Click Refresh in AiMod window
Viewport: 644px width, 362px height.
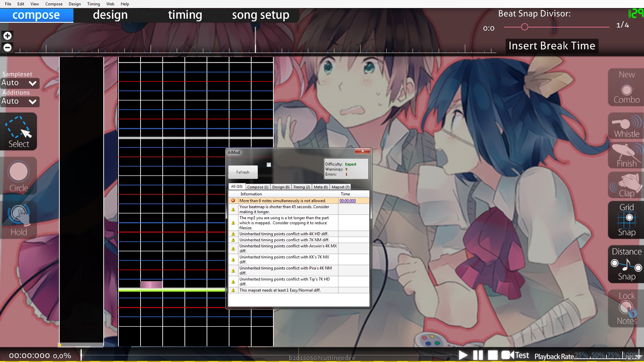[x=243, y=172]
